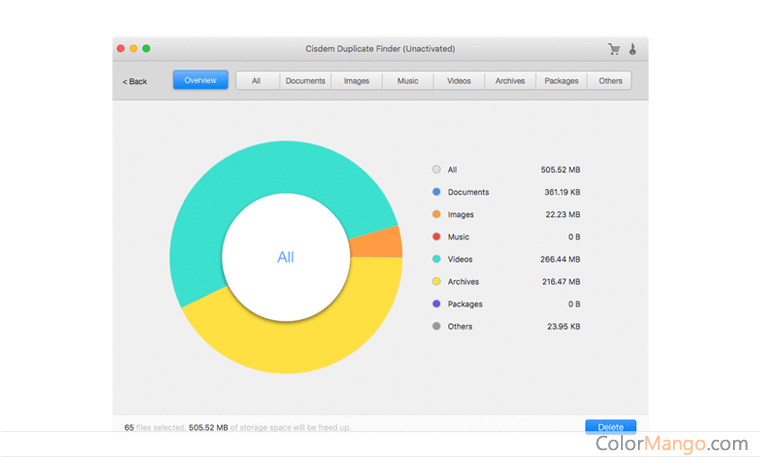Switch to the Images tab
The image size is (760, 474).
tap(357, 81)
